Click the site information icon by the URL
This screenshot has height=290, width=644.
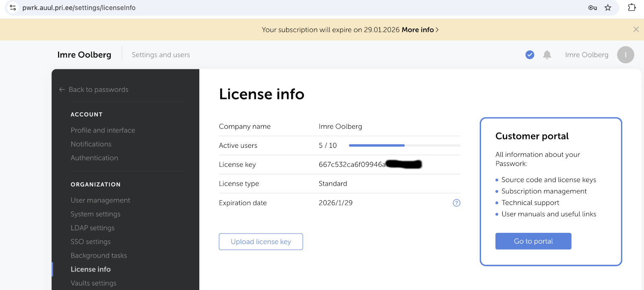(13, 8)
